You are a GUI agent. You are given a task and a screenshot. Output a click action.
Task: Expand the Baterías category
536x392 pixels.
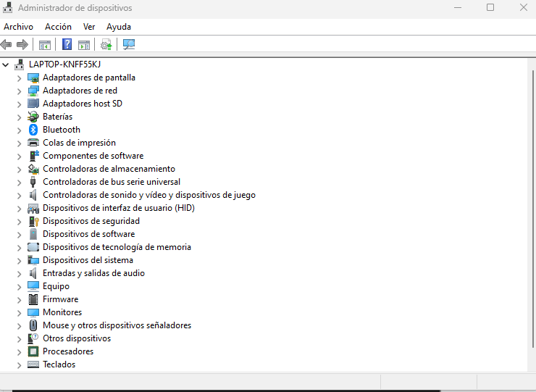point(19,117)
